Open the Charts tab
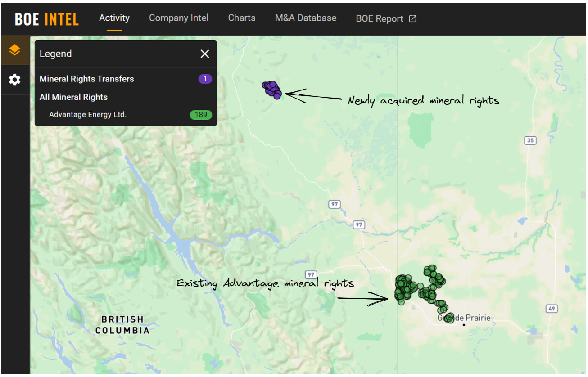 coord(242,18)
